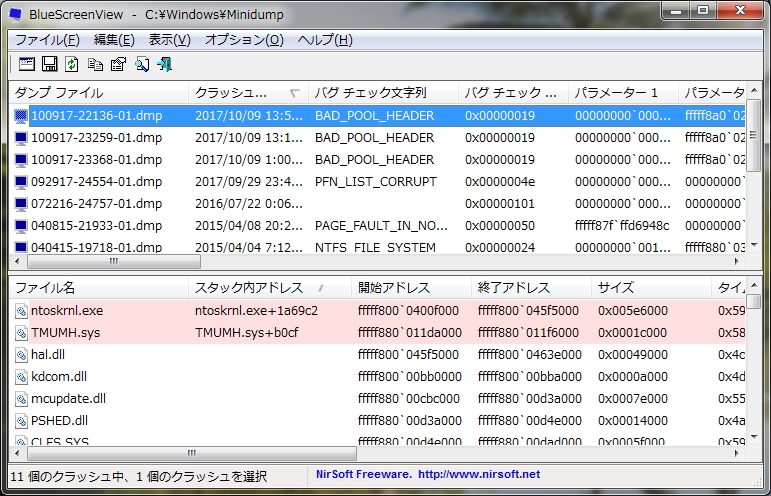
Task: Click the PFN_LIST_CORRUPT bug check string
Action: tap(376, 182)
